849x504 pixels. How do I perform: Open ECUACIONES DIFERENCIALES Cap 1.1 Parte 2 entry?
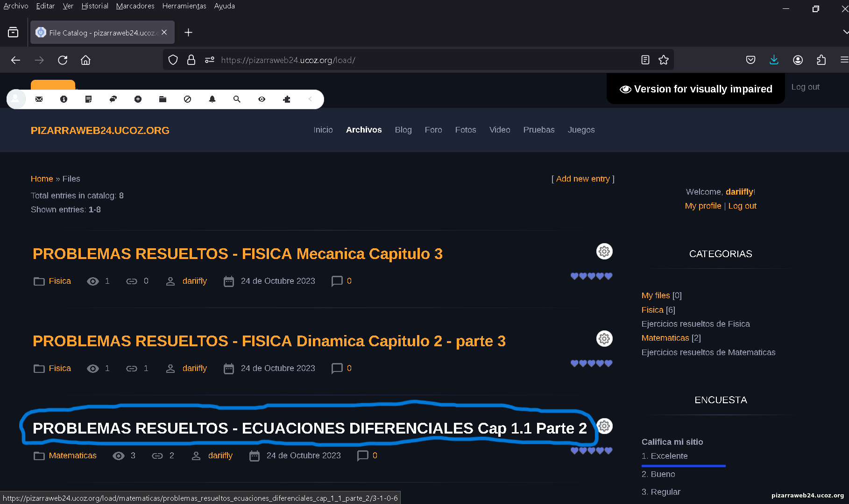tap(309, 428)
